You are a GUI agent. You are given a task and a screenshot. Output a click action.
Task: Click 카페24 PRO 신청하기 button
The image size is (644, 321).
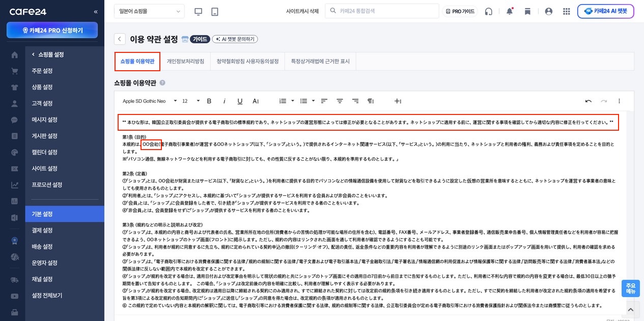click(52, 30)
